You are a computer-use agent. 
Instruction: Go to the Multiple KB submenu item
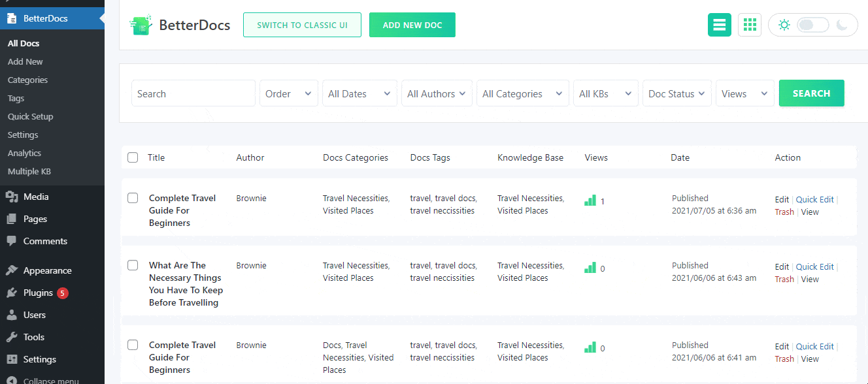coord(29,171)
